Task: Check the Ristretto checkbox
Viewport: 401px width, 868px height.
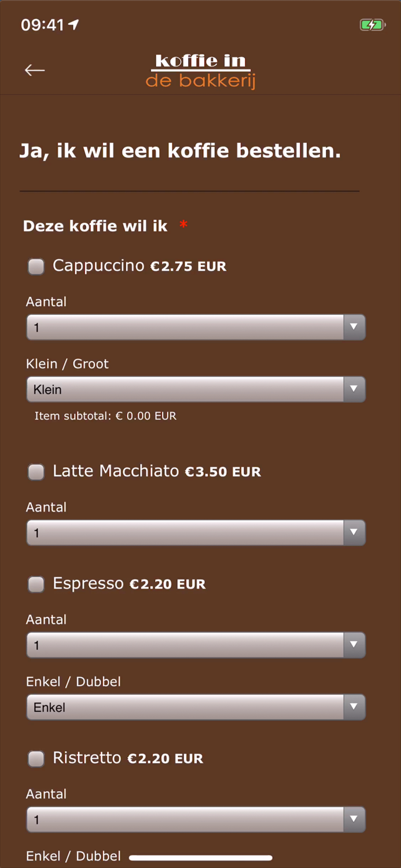Action: coord(36,759)
